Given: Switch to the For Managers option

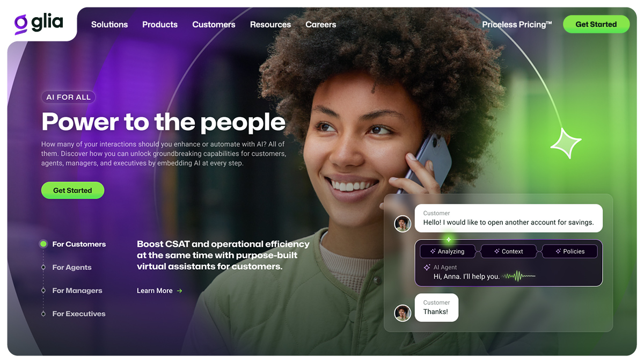Looking at the screenshot, I should [x=71, y=291].
